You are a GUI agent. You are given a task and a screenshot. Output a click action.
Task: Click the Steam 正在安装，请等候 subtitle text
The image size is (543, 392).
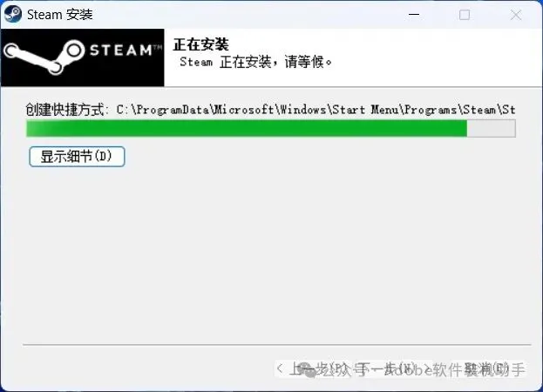click(x=255, y=62)
